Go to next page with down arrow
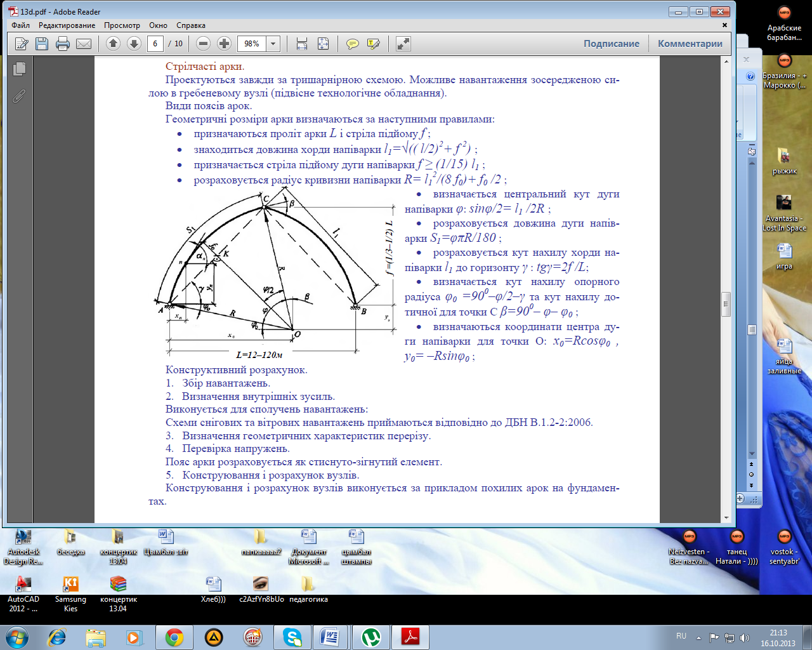Image resolution: width=812 pixels, height=650 pixels. click(134, 44)
